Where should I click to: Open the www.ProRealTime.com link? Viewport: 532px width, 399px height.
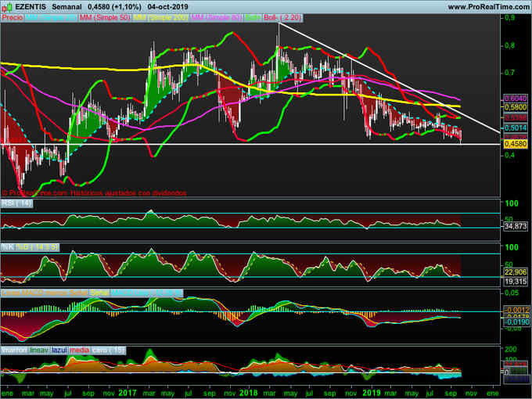click(488, 7)
